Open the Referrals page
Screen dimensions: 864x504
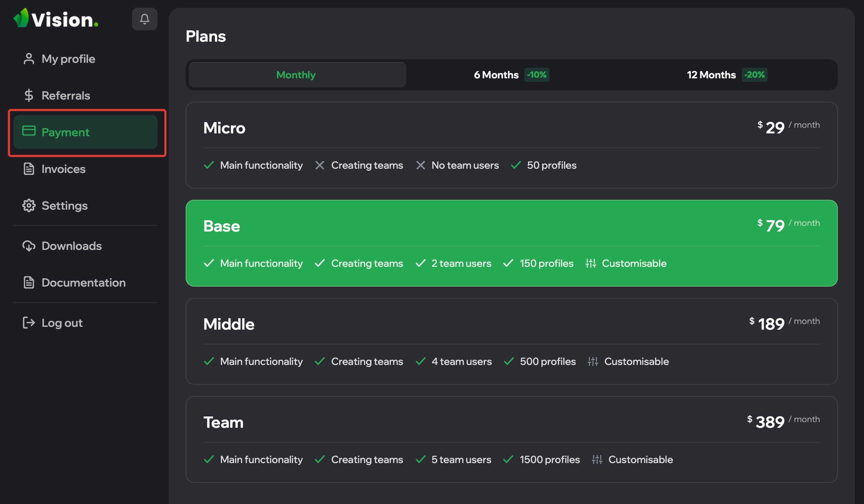pyautogui.click(x=85, y=95)
